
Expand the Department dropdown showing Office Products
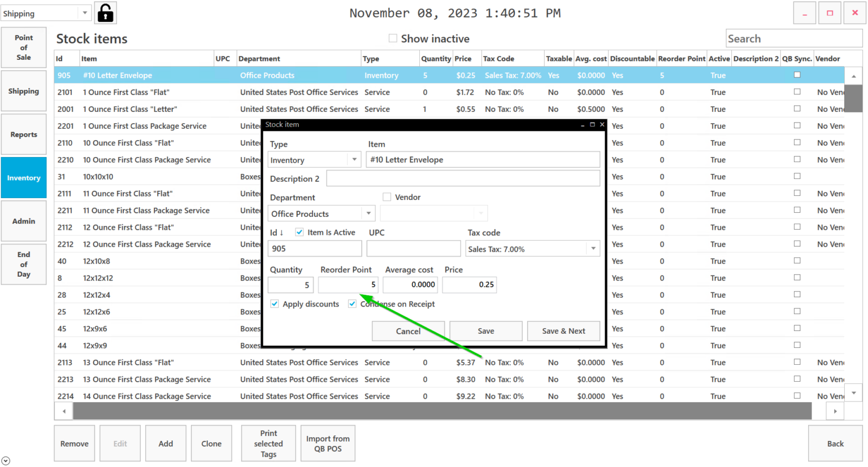coord(368,213)
